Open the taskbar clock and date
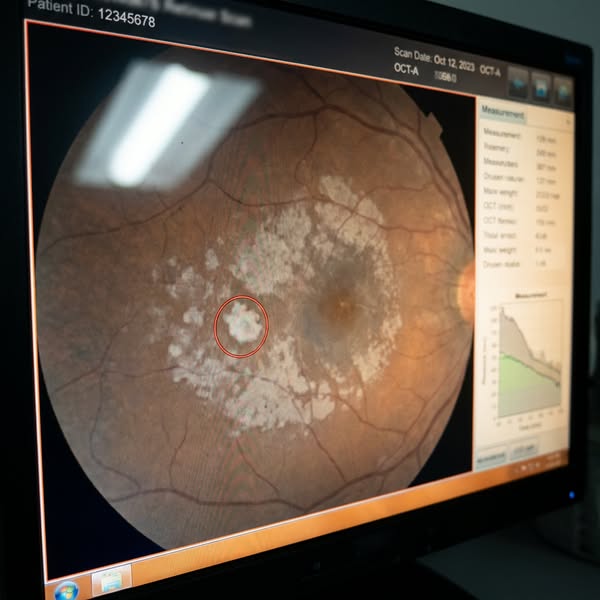 [555, 460]
